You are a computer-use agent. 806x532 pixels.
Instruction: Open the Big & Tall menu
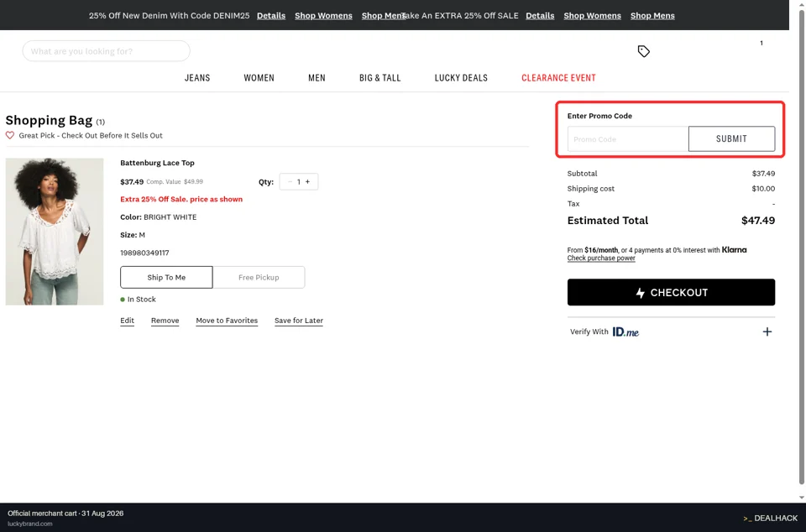379,78
